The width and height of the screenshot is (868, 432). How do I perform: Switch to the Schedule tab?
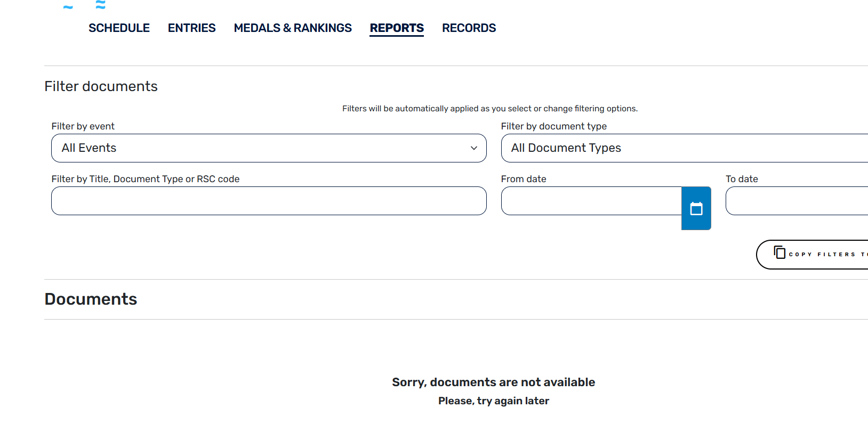(119, 28)
